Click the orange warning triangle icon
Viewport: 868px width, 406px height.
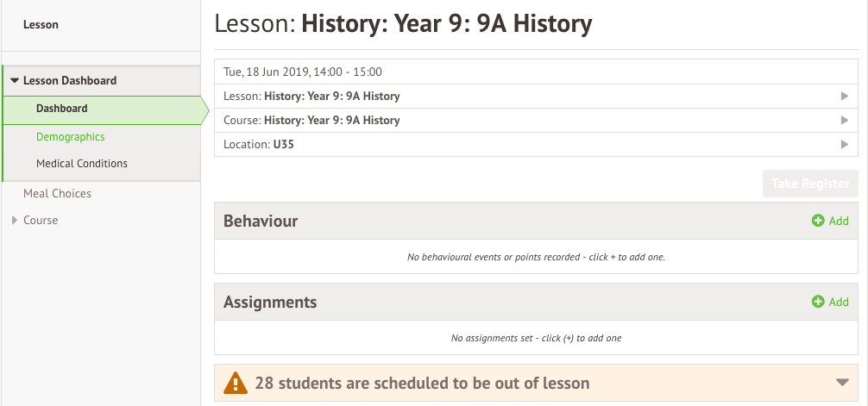tap(235, 384)
